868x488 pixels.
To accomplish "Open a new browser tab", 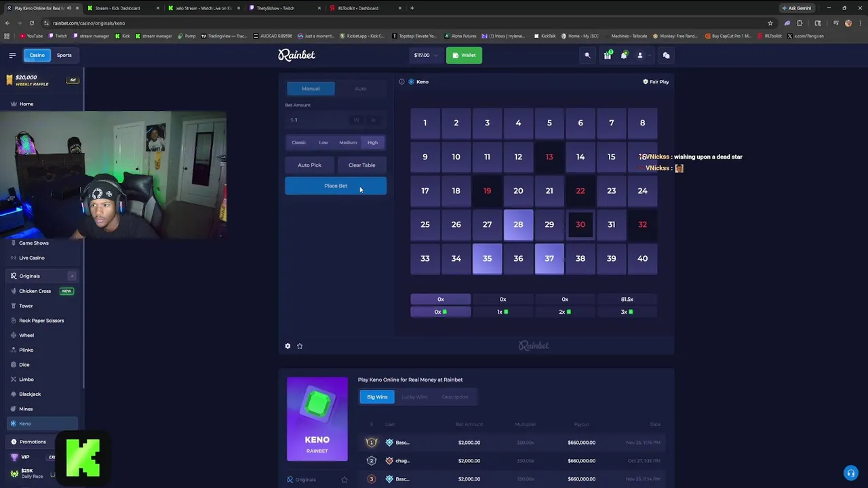I will click(412, 8).
